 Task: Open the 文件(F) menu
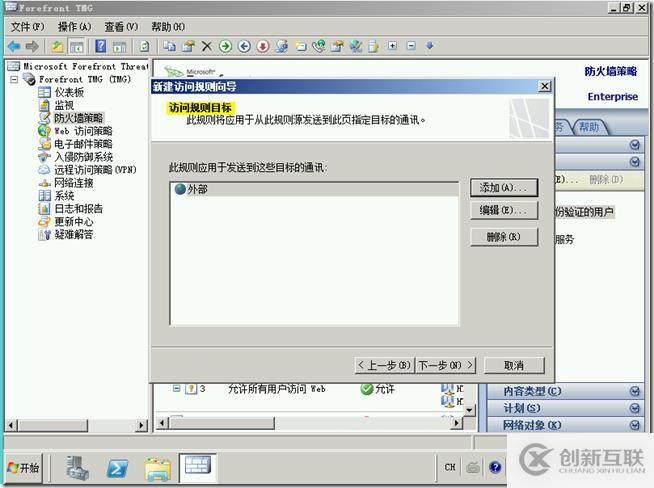[27, 27]
